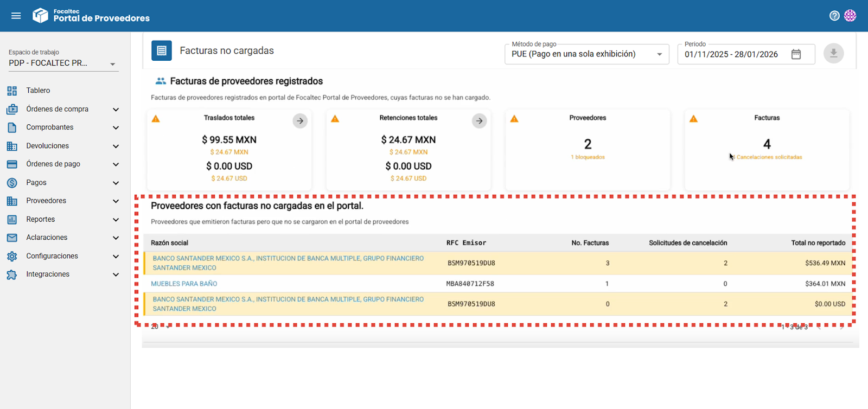
Task: Select Comprobantes menu item
Action: (50, 127)
